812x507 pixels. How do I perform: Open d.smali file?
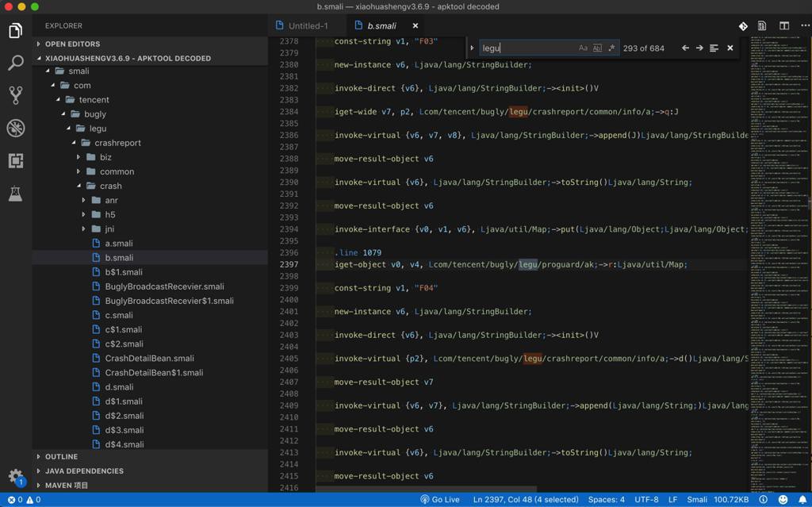[150, 386]
